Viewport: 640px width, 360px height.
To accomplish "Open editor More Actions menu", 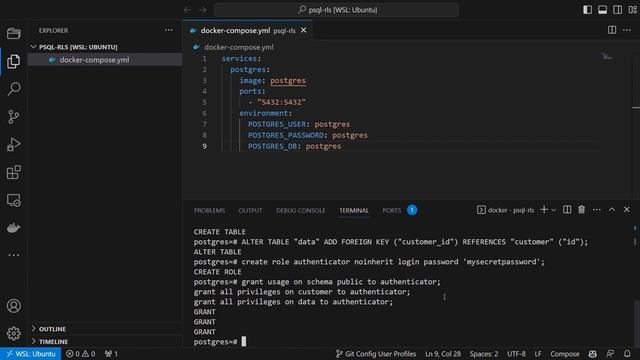I will pos(627,30).
